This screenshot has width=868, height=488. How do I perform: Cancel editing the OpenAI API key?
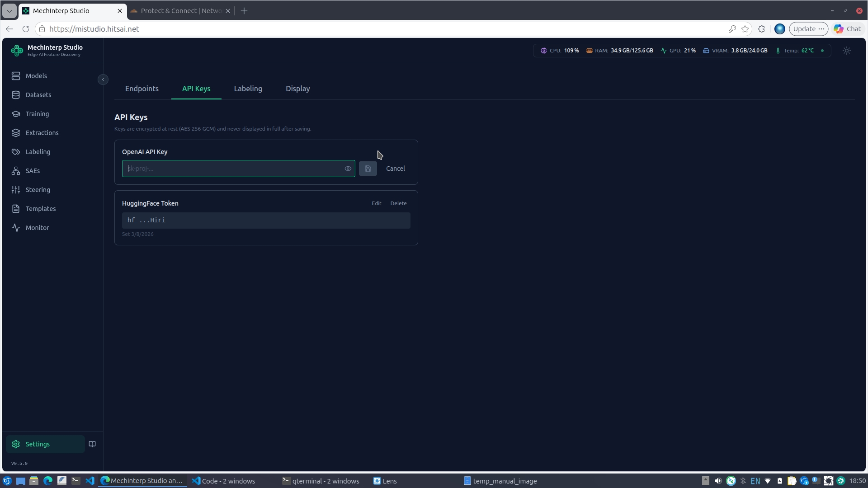(396, 169)
